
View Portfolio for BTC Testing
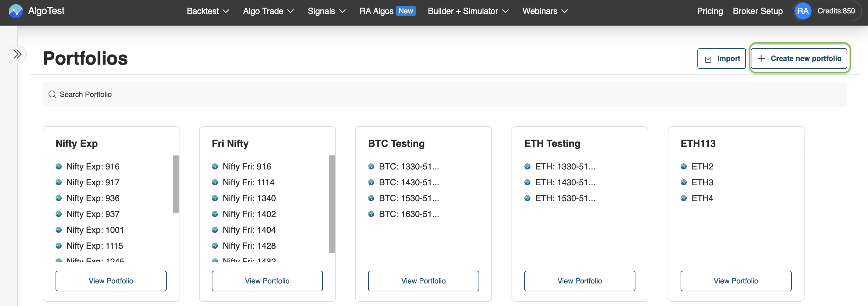tap(423, 281)
